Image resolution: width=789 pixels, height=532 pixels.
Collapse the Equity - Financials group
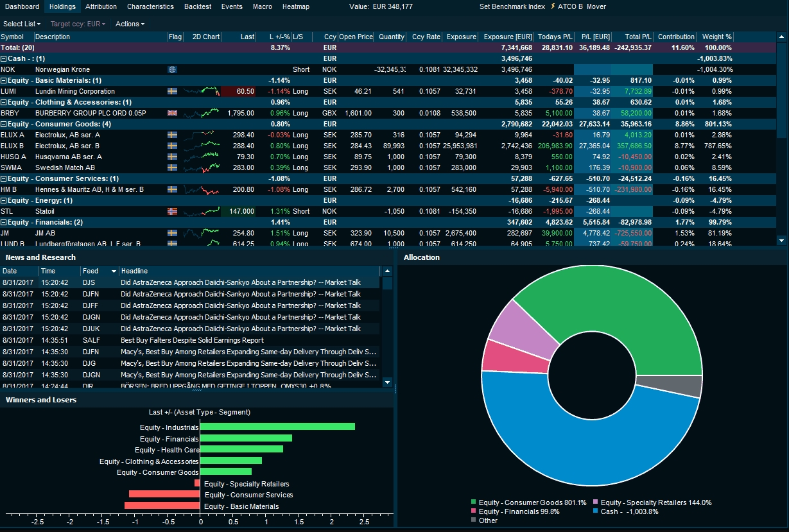click(x=4, y=222)
